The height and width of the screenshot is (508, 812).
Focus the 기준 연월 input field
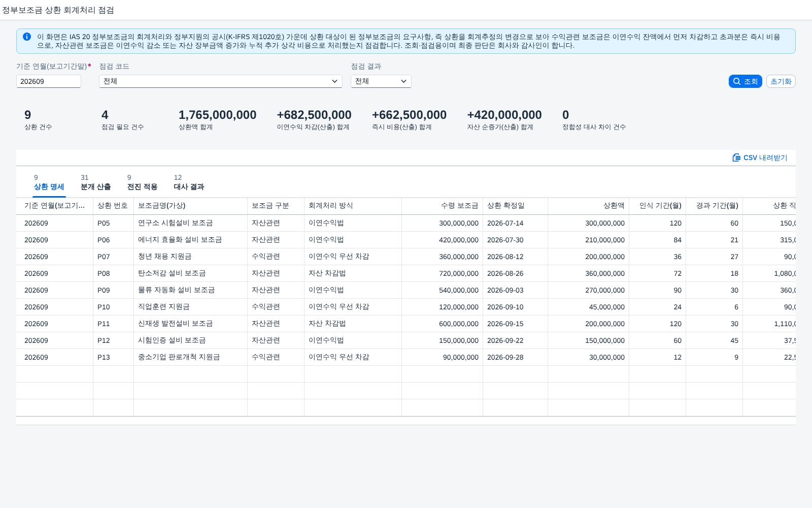pyautogui.click(x=49, y=81)
